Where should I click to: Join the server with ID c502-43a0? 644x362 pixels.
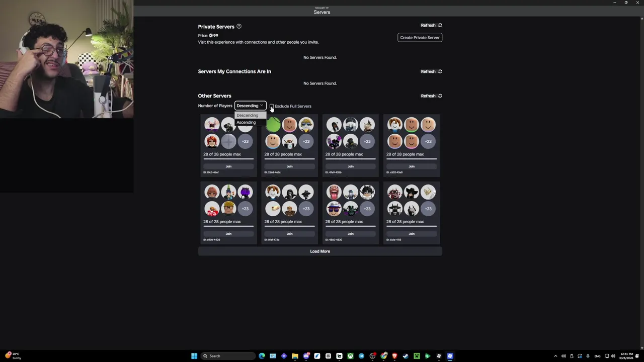tap(412, 166)
